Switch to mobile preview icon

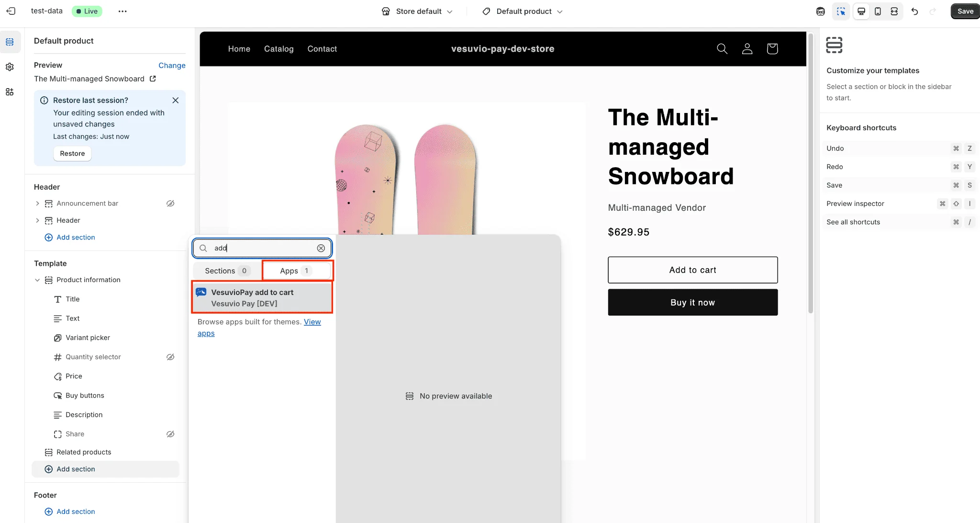click(x=878, y=11)
